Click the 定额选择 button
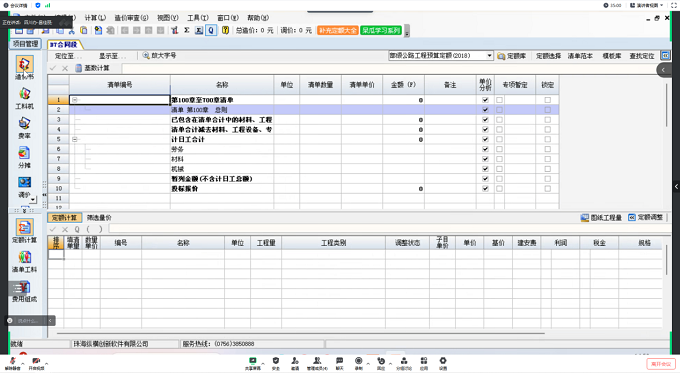Viewport: 680px width, 373px height. [548, 56]
